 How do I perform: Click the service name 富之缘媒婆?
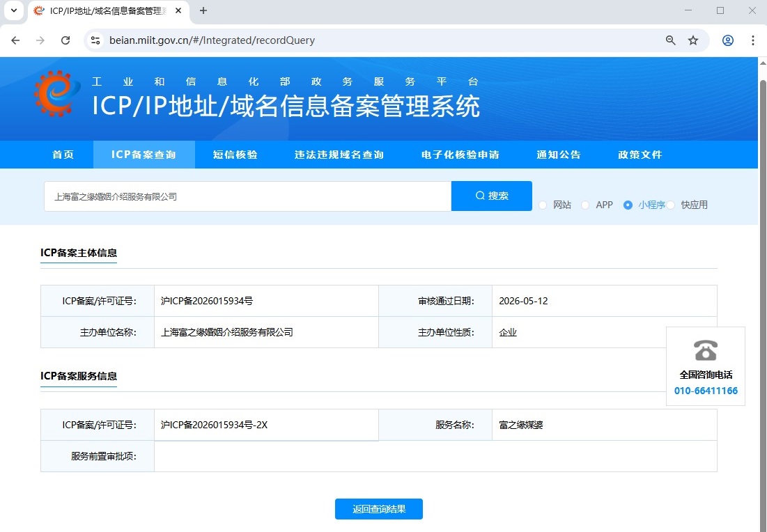point(521,425)
